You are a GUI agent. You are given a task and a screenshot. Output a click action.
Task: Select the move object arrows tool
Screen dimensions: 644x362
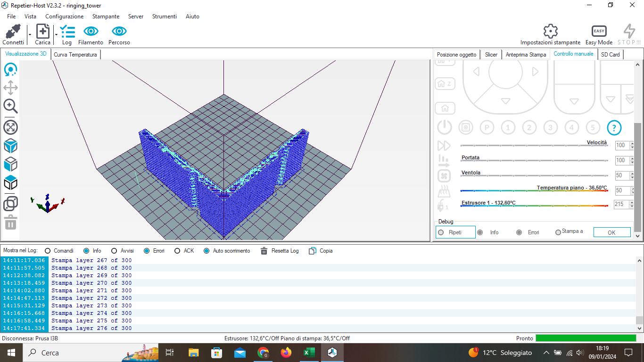10,88
